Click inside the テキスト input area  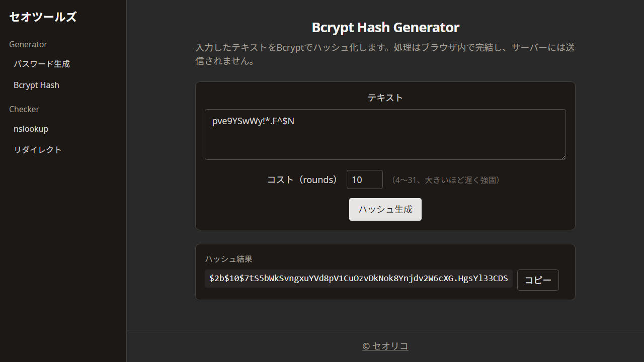pyautogui.click(x=385, y=134)
